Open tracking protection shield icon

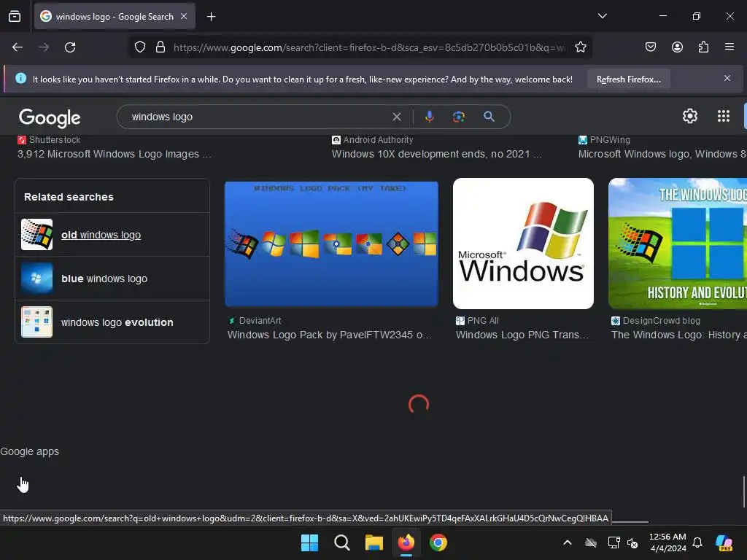(x=139, y=47)
